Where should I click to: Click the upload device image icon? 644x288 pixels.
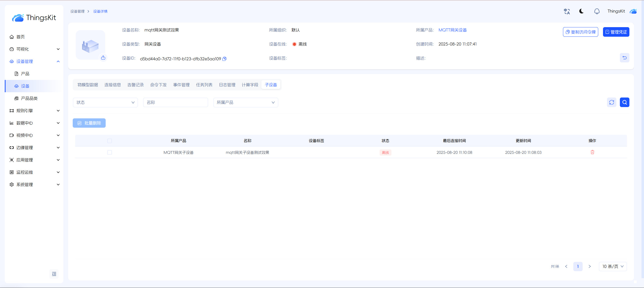pyautogui.click(x=103, y=58)
